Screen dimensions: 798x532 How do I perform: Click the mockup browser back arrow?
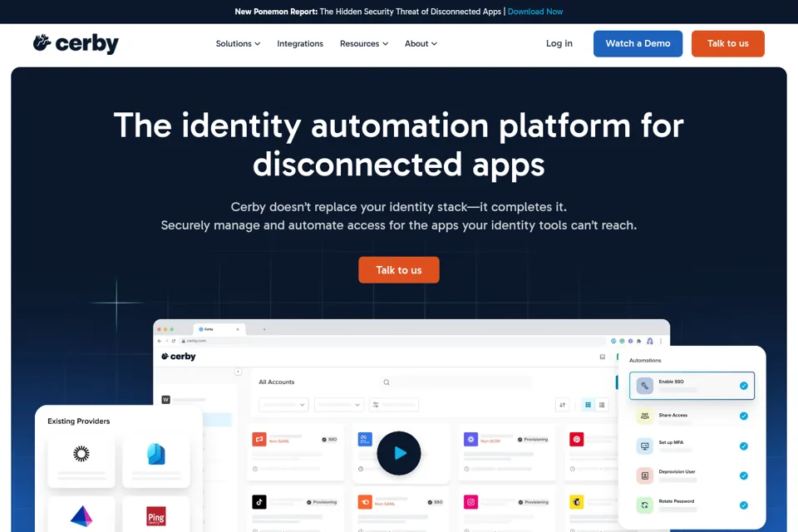(160, 341)
